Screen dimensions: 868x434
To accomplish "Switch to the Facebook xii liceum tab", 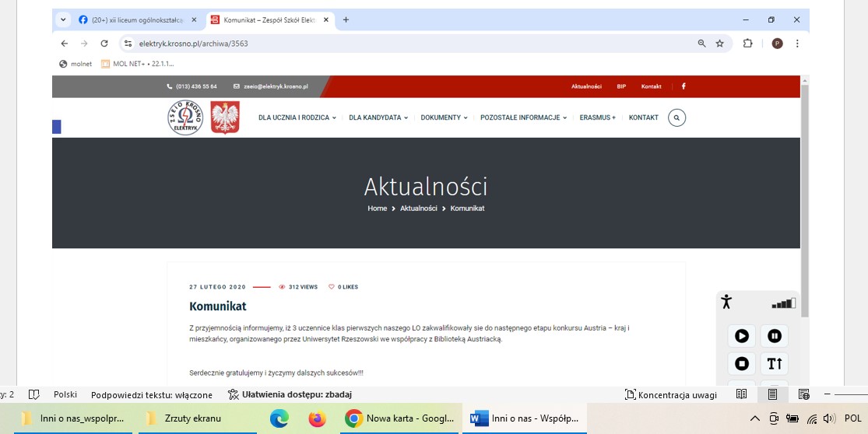I will point(132,20).
